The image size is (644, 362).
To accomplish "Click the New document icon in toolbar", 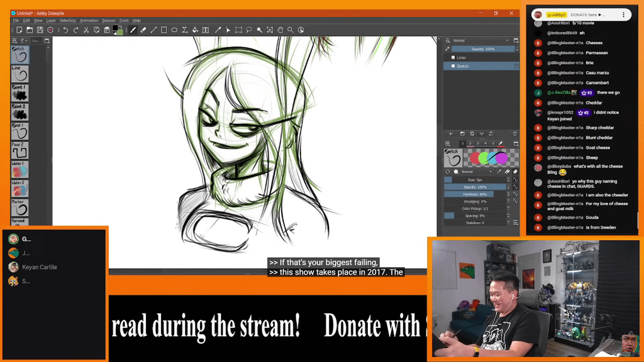I will (19, 30).
